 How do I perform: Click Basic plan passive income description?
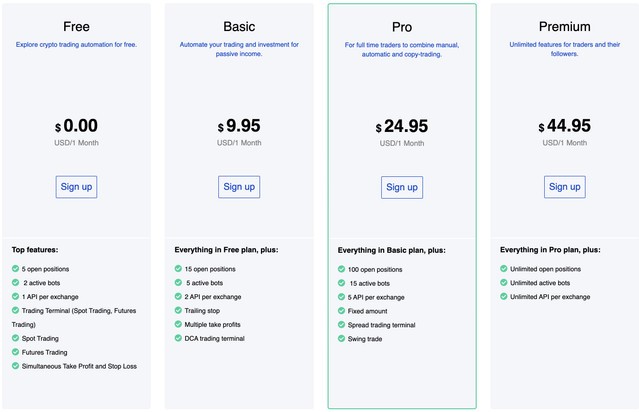239,50
